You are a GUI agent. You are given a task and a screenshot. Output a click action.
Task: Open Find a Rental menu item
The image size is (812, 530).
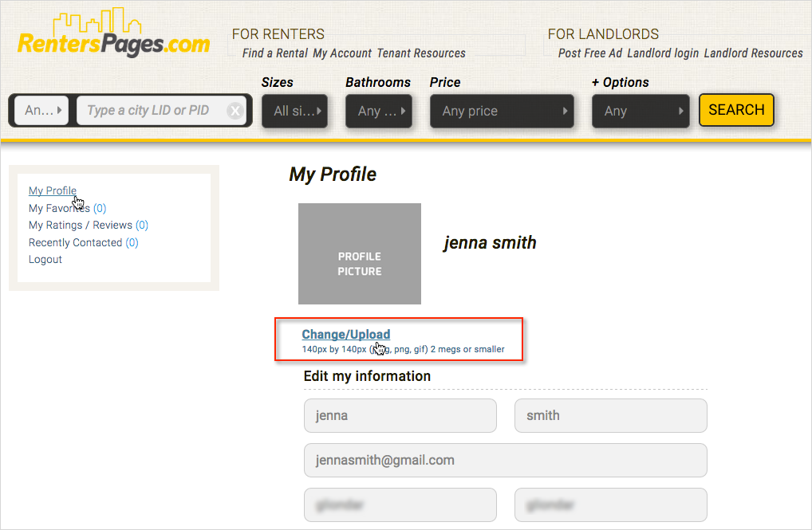[275, 53]
